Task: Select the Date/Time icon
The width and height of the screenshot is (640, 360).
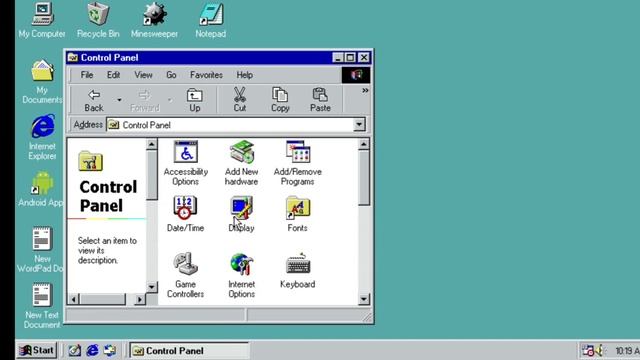Action: pos(185,214)
